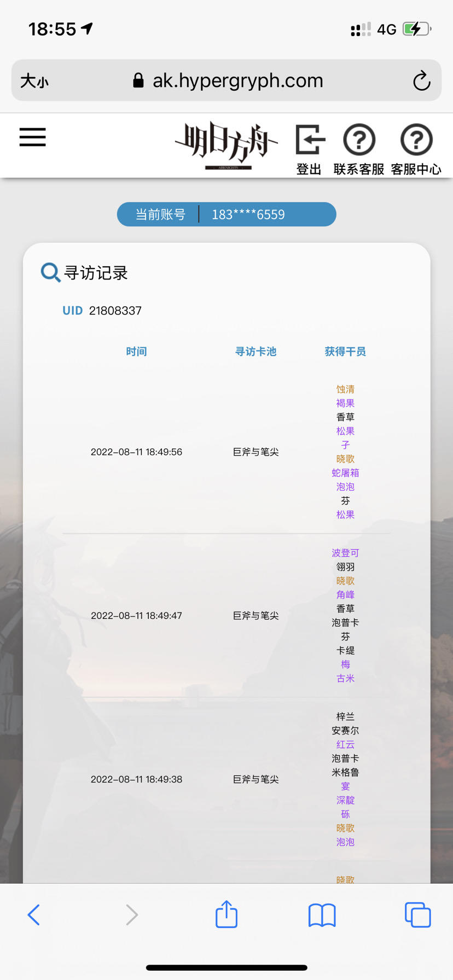
Task: Tap operator 波登可
Action: [345, 553]
